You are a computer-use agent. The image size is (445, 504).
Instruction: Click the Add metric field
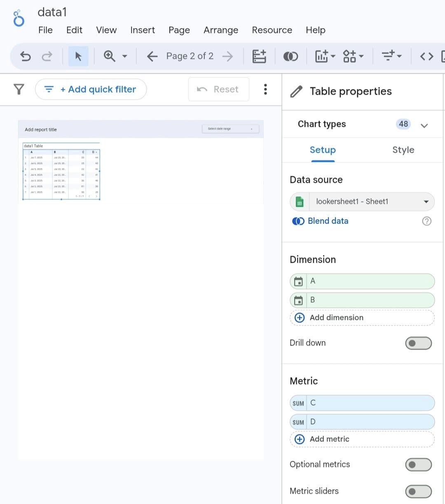(x=362, y=439)
